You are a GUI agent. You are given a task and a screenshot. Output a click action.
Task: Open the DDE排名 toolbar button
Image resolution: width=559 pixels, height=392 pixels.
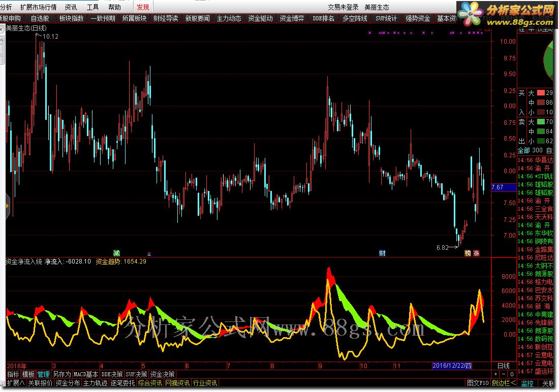coord(323,18)
